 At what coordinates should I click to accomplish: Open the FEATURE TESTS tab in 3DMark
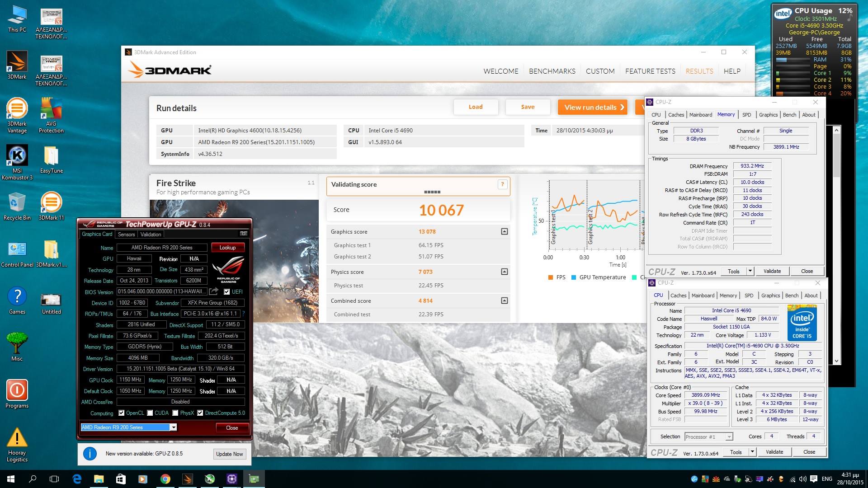click(650, 71)
